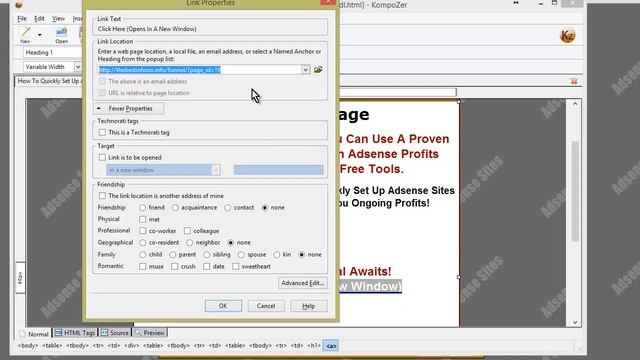640x360 pixels.
Task: Select Friendship 'friend' radio button
Action: click(x=142, y=208)
